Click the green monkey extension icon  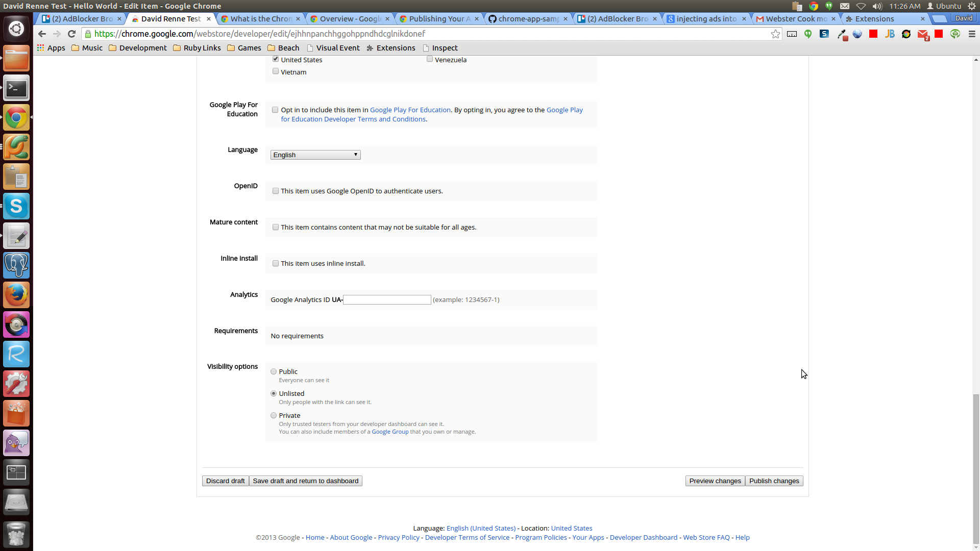(955, 34)
